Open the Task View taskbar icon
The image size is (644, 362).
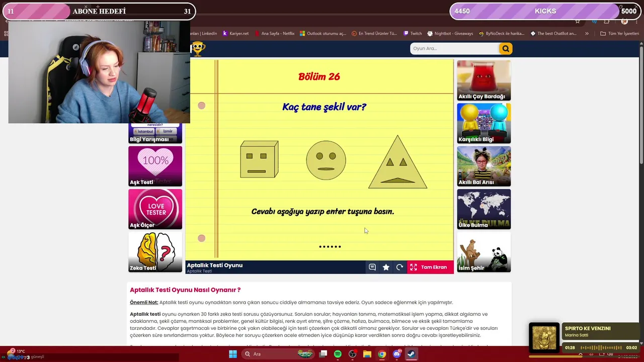[x=323, y=354]
